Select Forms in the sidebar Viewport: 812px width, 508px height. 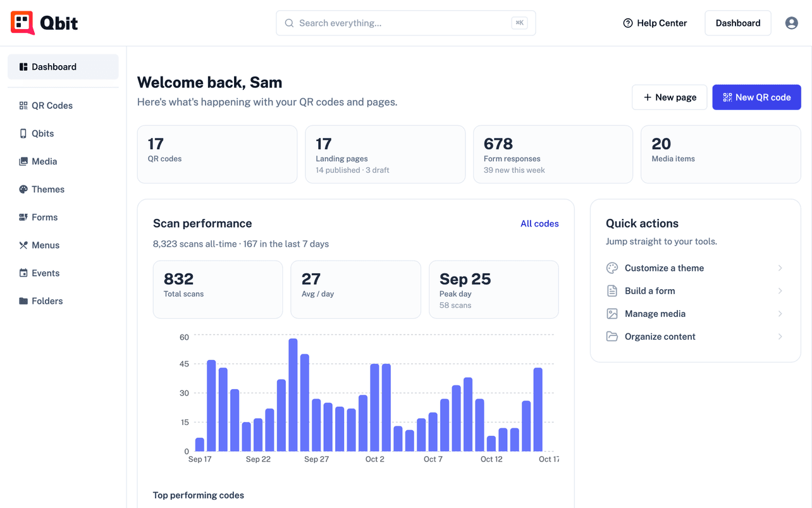tap(63, 217)
